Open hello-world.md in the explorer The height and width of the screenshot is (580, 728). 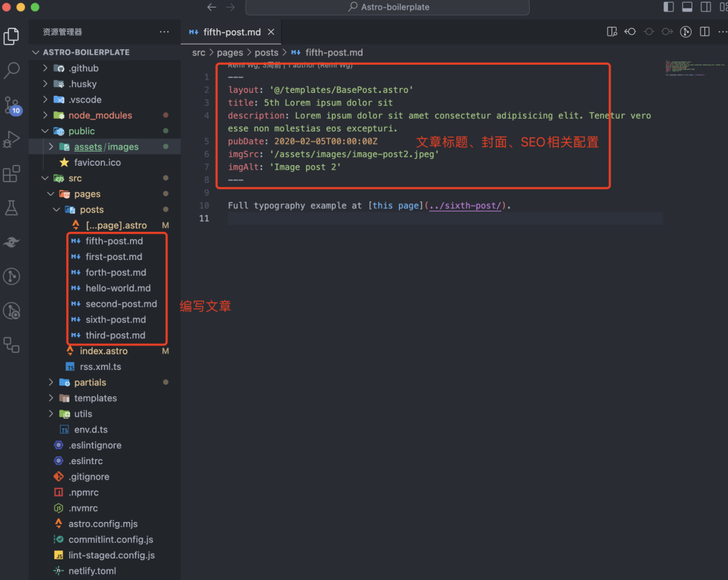click(118, 288)
